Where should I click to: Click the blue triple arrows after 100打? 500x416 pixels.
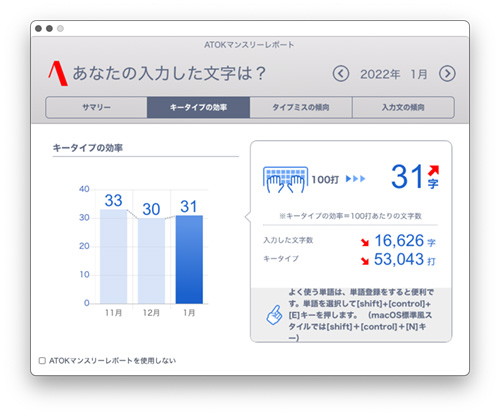click(355, 179)
